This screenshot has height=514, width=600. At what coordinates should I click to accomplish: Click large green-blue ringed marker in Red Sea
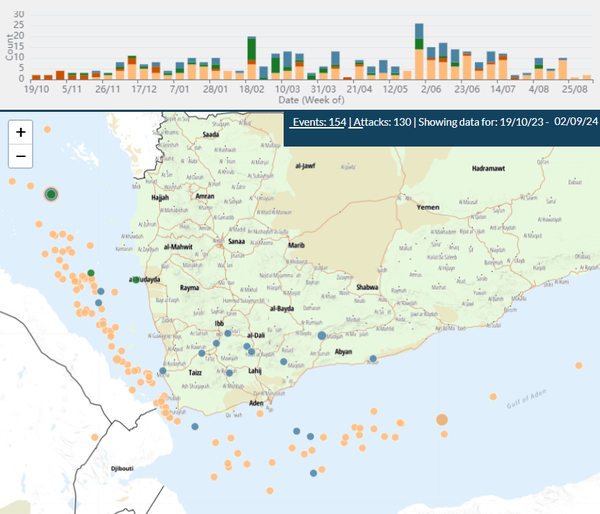(x=51, y=194)
